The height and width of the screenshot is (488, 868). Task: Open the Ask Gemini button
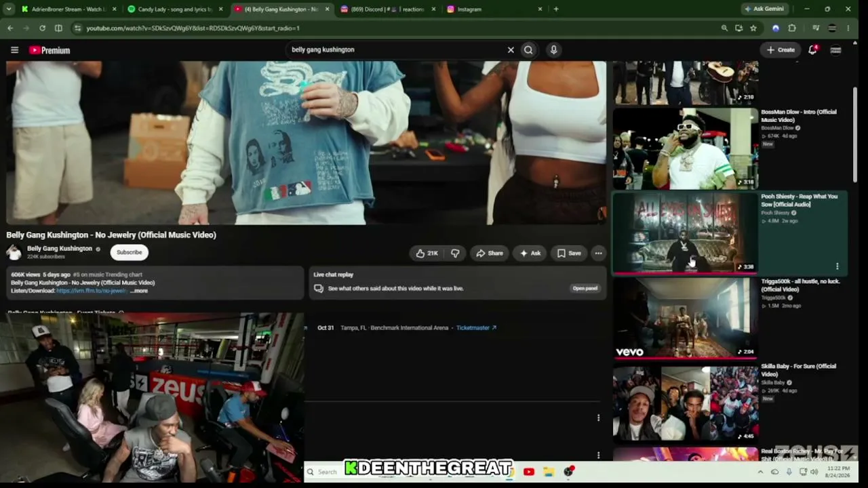[764, 9]
